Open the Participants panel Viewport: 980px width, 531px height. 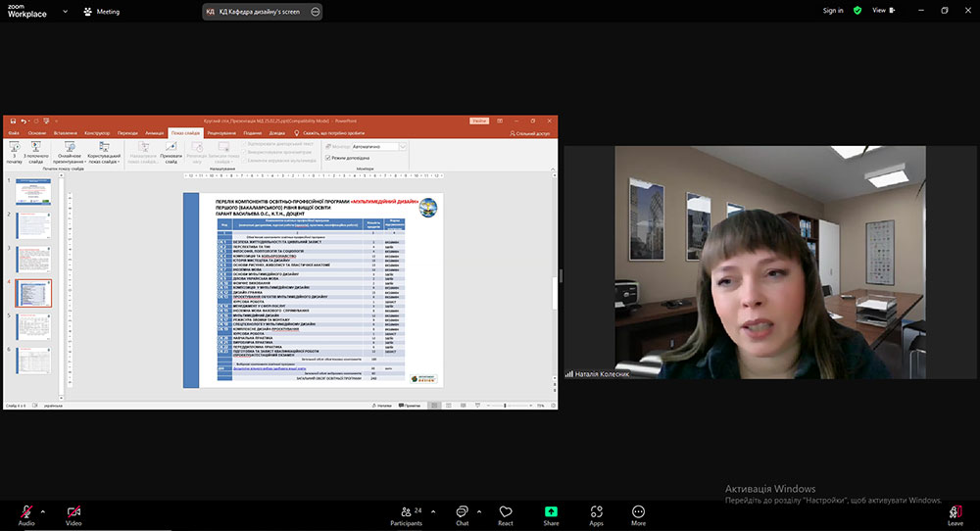point(407,515)
